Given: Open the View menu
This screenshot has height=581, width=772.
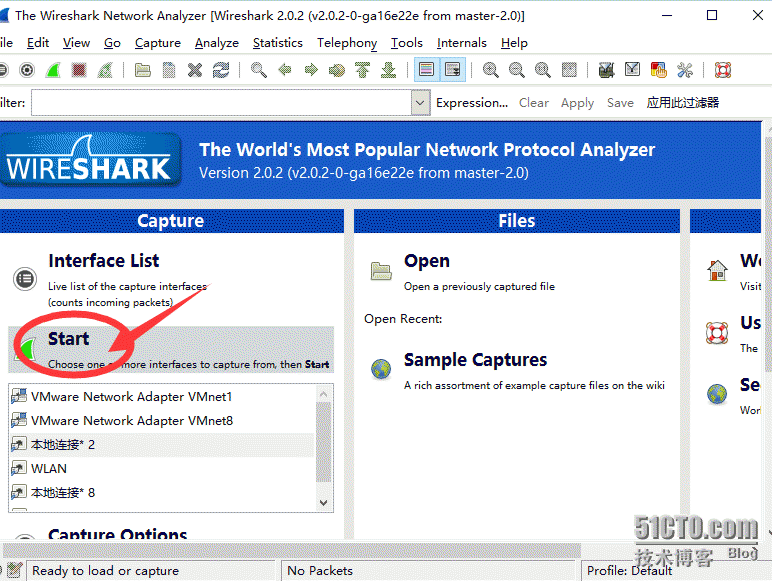Looking at the screenshot, I should coord(76,43).
